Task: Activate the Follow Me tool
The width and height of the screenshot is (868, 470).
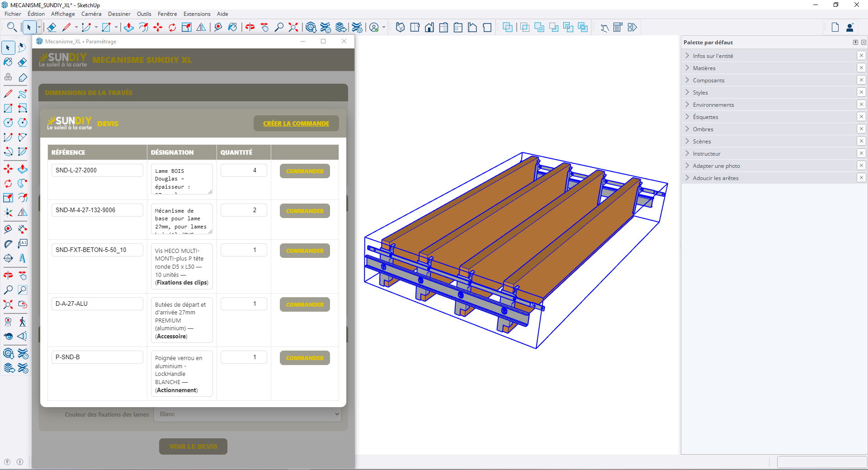Action: pos(22,183)
